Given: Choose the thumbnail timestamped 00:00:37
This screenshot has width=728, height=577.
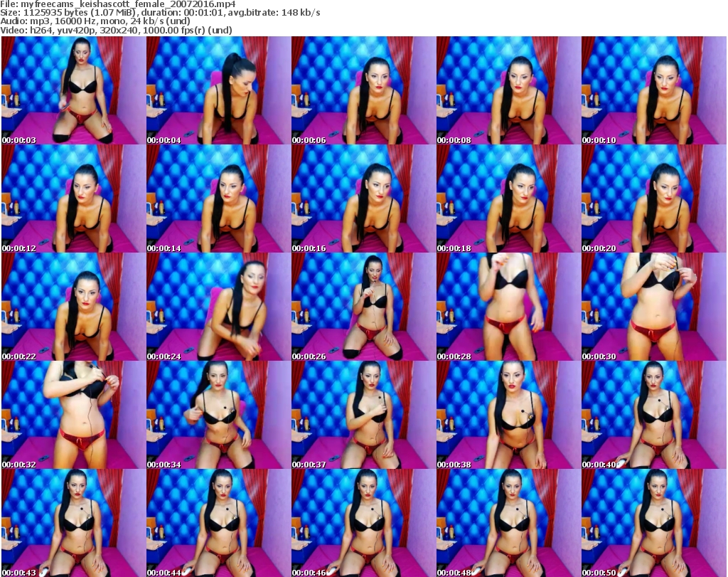Looking at the screenshot, I should 363,415.
